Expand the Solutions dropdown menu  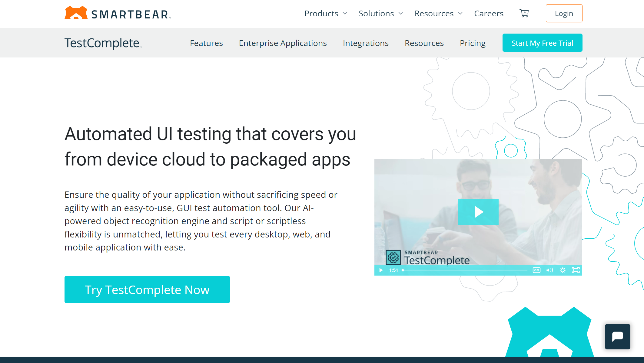pos(380,13)
